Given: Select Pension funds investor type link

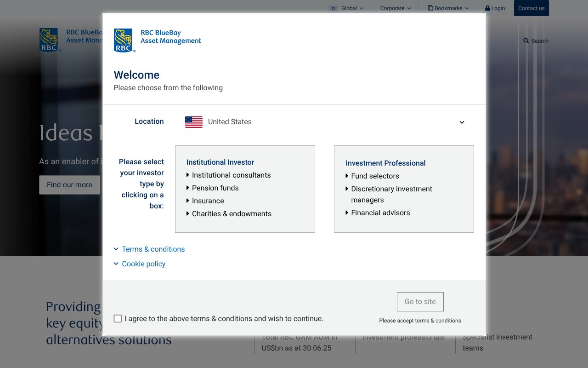Looking at the screenshot, I should coord(215,188).
